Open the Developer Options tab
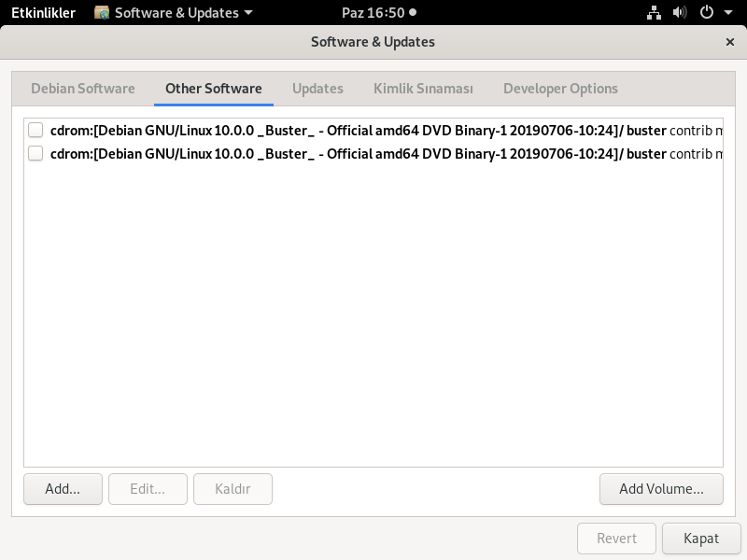 point(560,89)
